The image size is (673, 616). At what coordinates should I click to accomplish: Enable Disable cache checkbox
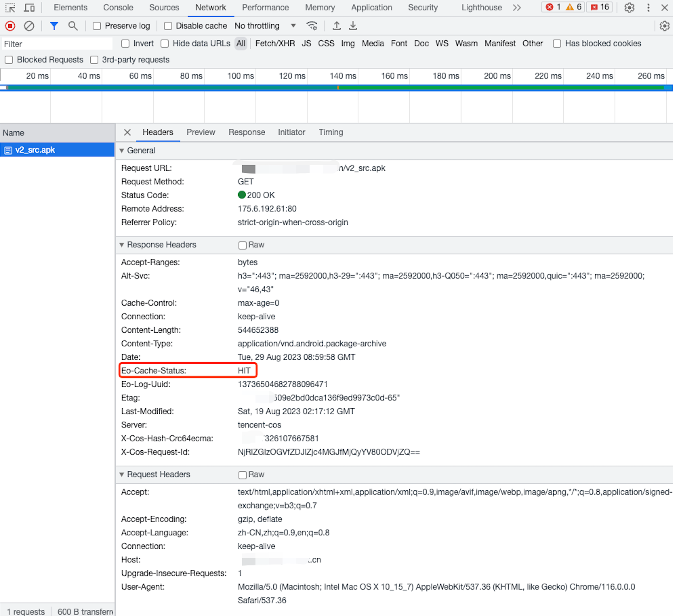[168, 26]
